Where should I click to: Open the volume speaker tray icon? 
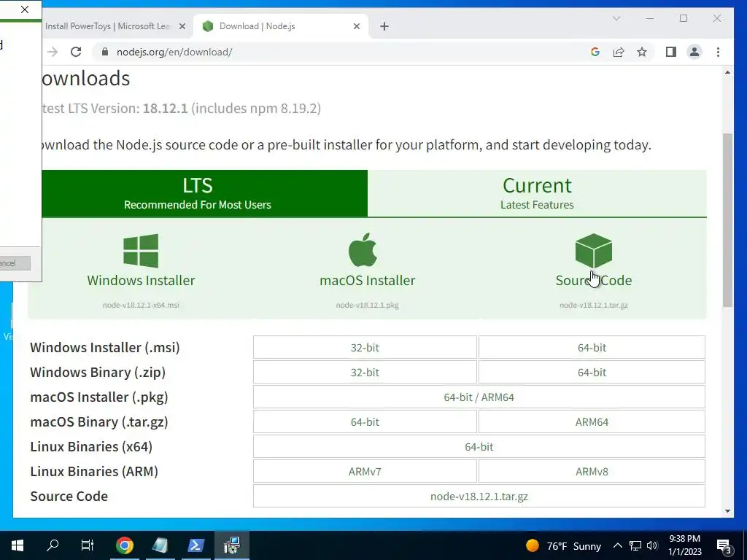(x=652, y=545)
